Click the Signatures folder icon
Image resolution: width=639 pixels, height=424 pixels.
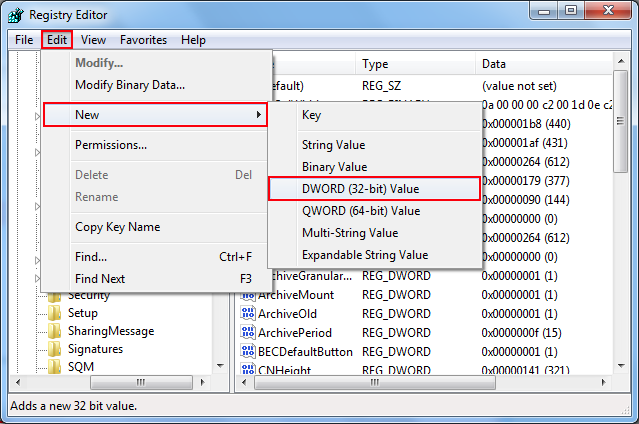point(55,349)
